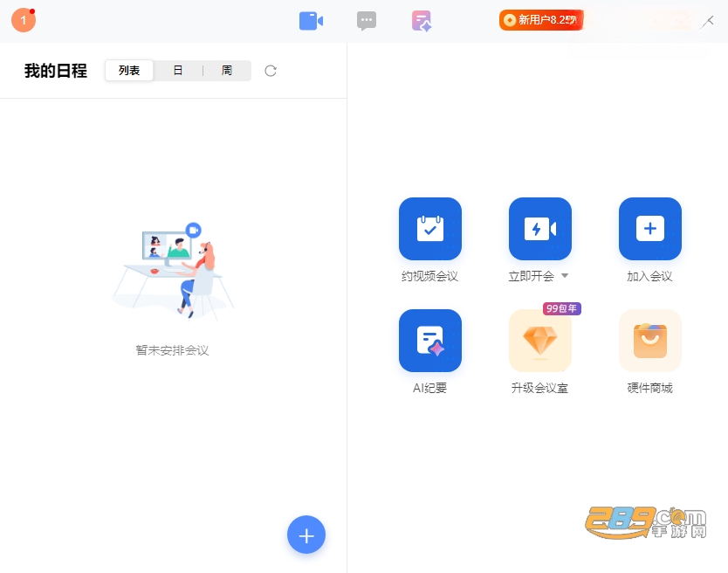Expand the 立即开会 dropdown arrow
The height and width of the screenshot is (573, 728).
coord(565,275)
